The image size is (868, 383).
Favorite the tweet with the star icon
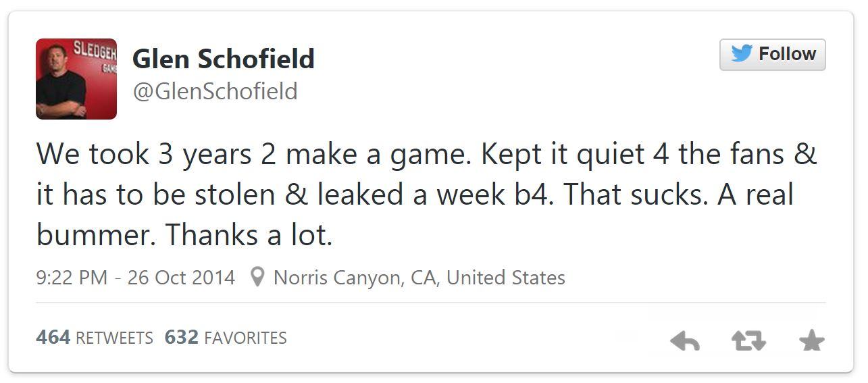[x=811, y=341]
